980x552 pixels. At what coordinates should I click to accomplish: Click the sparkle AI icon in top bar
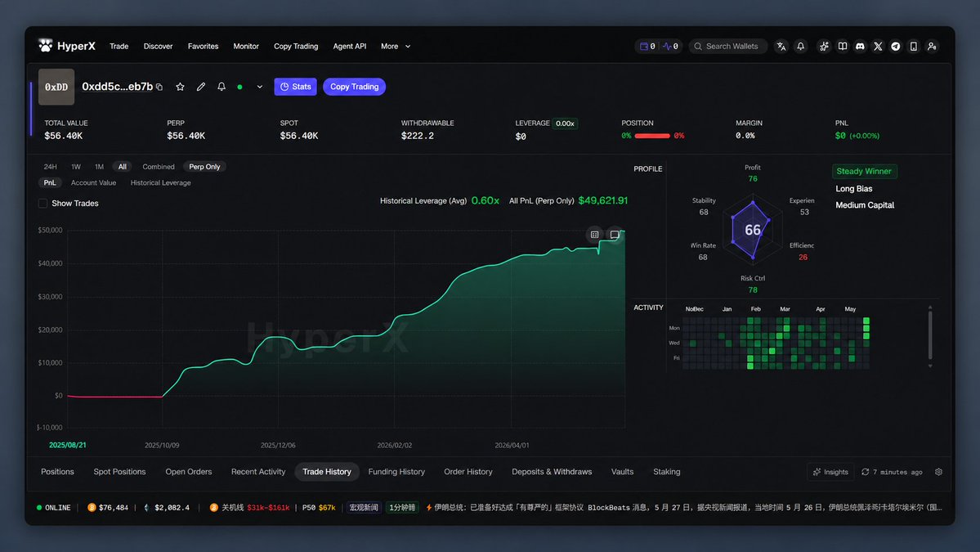click(825, 47)
